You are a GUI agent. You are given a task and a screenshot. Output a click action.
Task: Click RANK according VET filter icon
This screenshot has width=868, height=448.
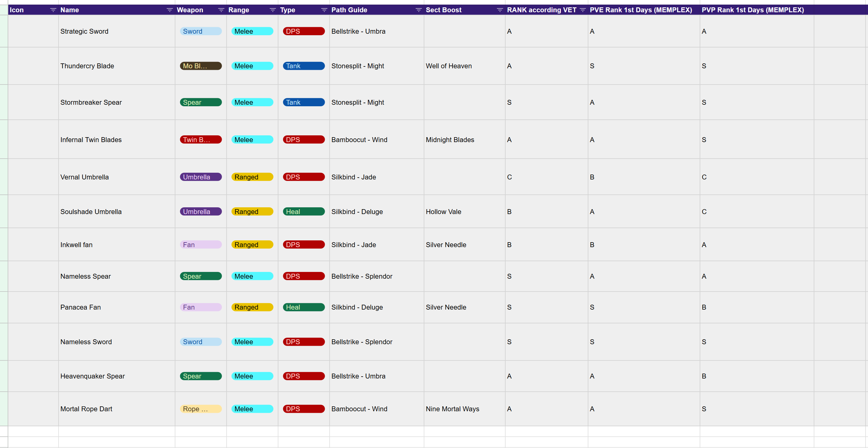coord(583,10)
